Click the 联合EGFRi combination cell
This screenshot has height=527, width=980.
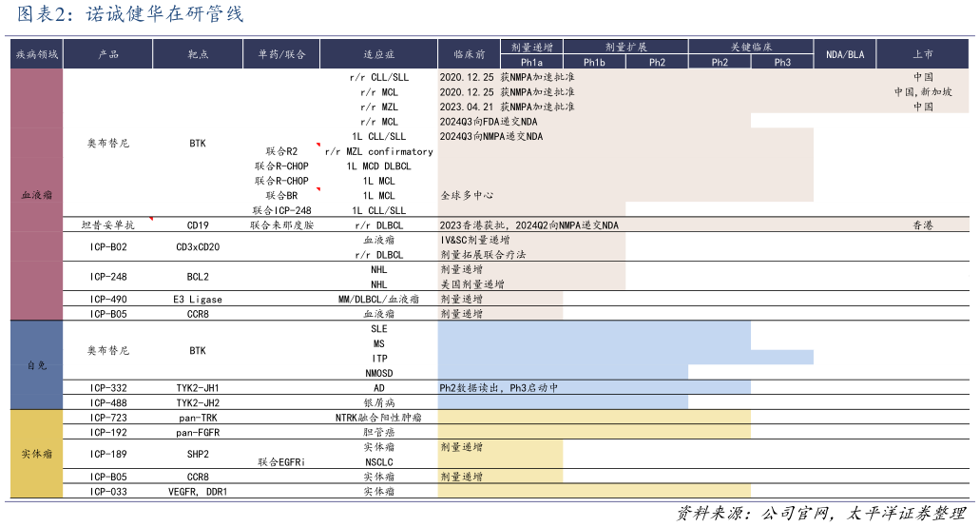[x=282, y=462]
